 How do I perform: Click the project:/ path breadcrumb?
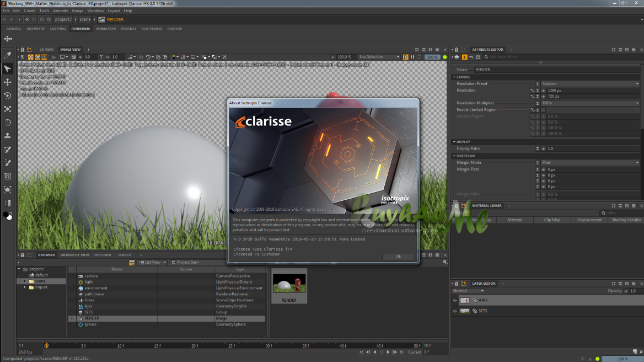pos(63,19)
